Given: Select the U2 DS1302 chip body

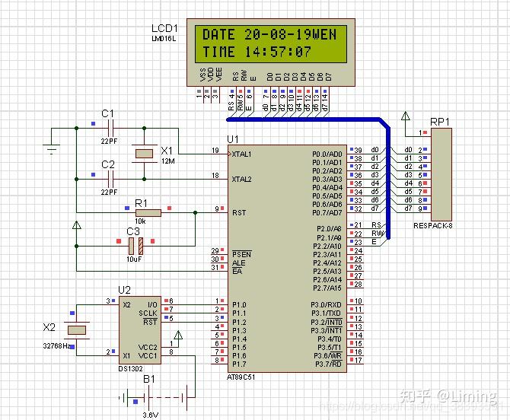Looking at the screenshot, I should tap(140, 330).
